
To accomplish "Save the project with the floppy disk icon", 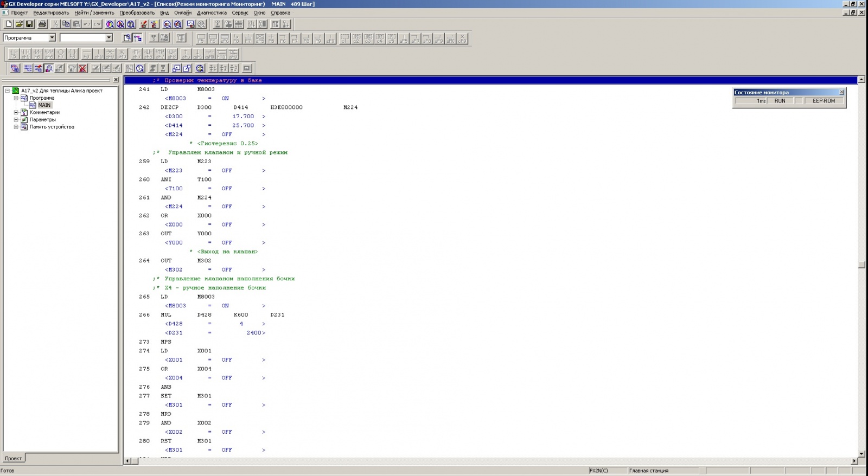I will click(x=29, y=24).
